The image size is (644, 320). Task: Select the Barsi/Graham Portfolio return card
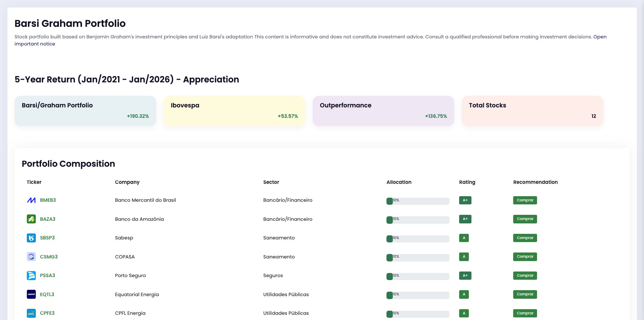(85, 111)
